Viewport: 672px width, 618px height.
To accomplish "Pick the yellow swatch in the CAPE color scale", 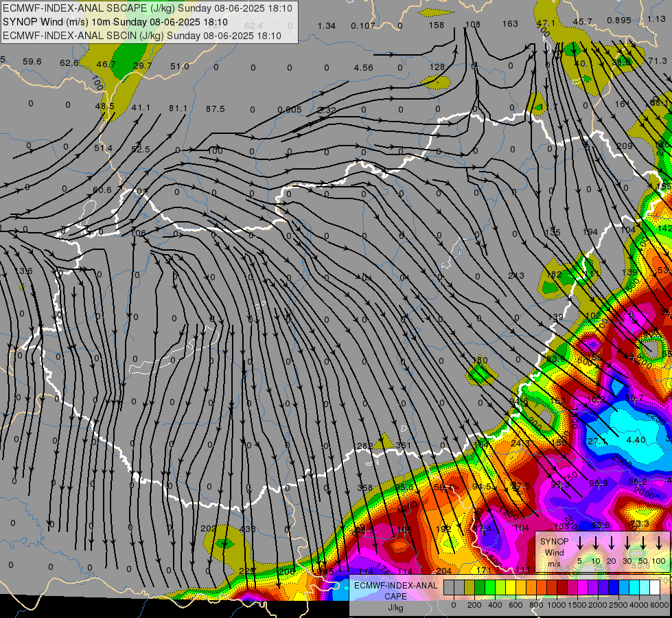I will tap(511, 588).
